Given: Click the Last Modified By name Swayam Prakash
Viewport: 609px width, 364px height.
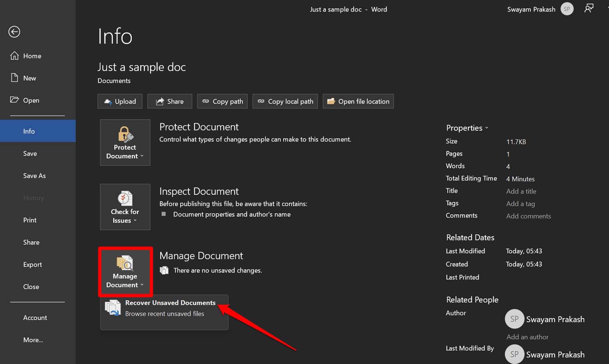Looking at the screenshot, I should tap(555, 354).
